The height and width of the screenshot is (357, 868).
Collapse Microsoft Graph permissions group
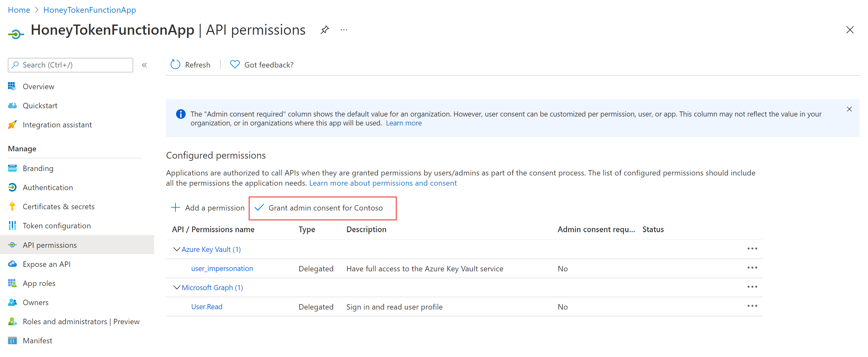pyautogui.click(x=175, y=287)
